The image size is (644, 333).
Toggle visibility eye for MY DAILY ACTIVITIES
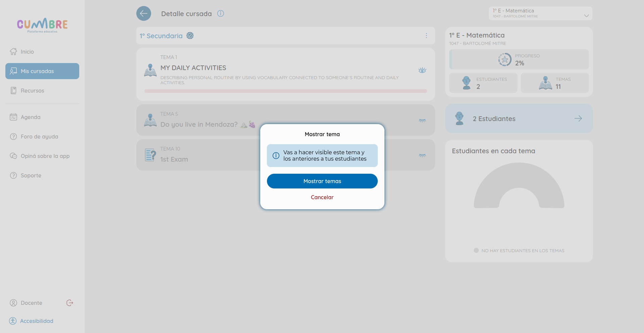pyautogui.click(x=422, y=70)
